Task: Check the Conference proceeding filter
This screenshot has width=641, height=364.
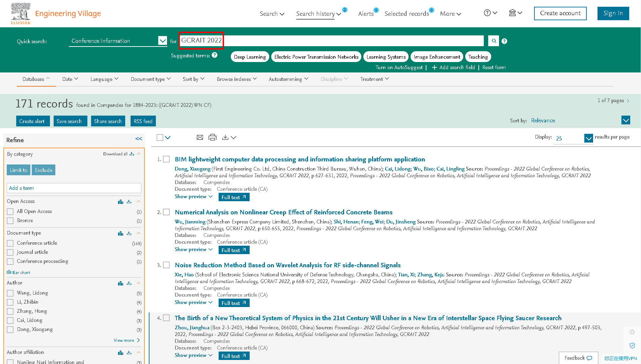Action: [10, 261]
